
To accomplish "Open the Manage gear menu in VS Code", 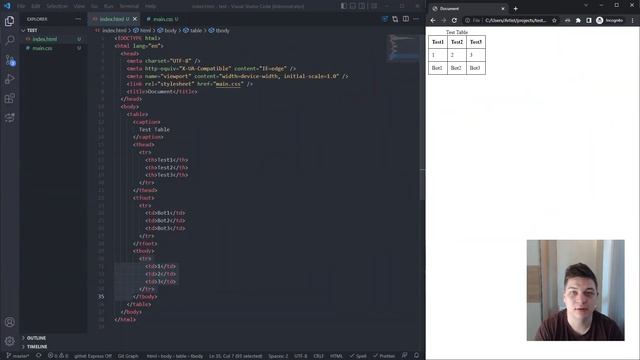I will (x=9, y=341).
